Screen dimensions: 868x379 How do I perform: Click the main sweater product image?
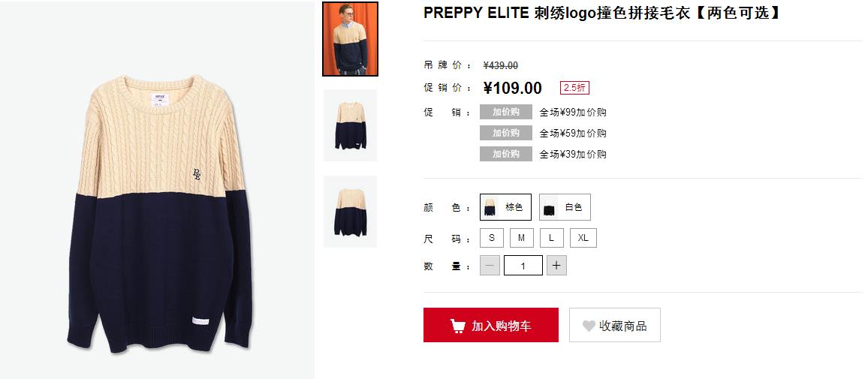(159, 215)
